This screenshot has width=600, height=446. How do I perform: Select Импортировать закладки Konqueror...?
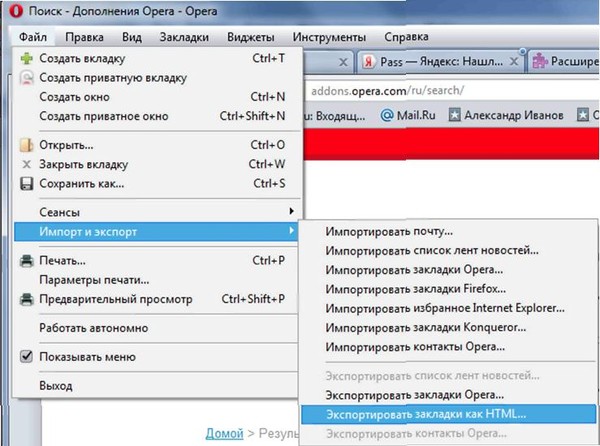[448, 328]
